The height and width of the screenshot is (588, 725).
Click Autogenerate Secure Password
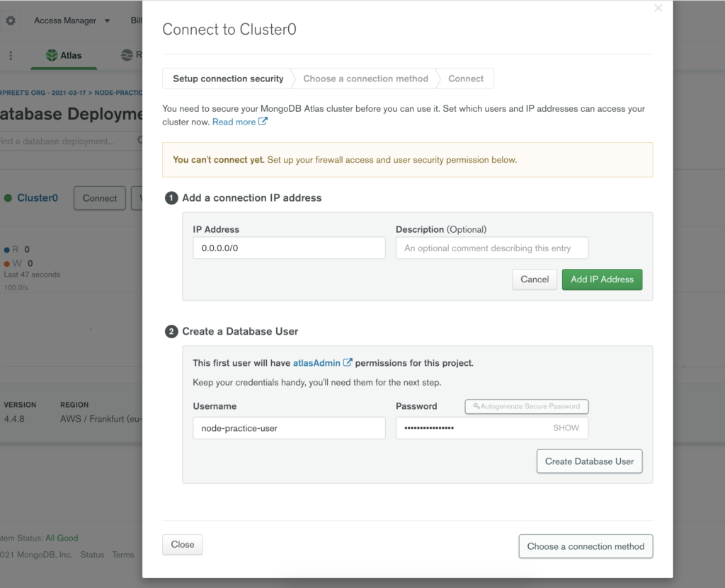click(x=526, y=406)
